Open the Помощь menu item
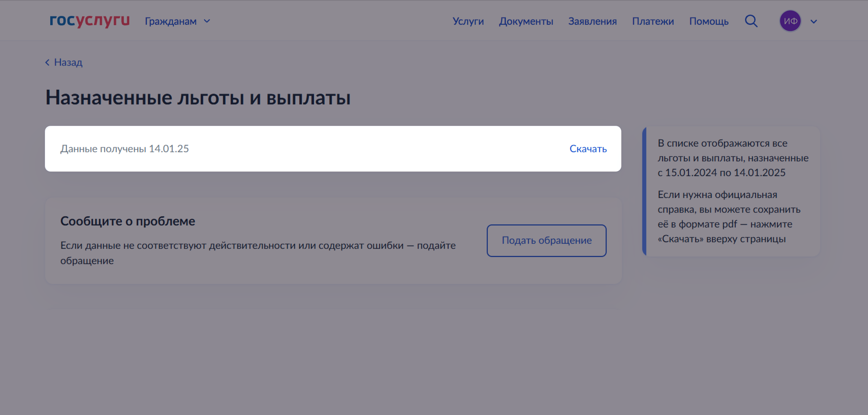The height and width of the screenshot is (415, 868). click(709, 21)
